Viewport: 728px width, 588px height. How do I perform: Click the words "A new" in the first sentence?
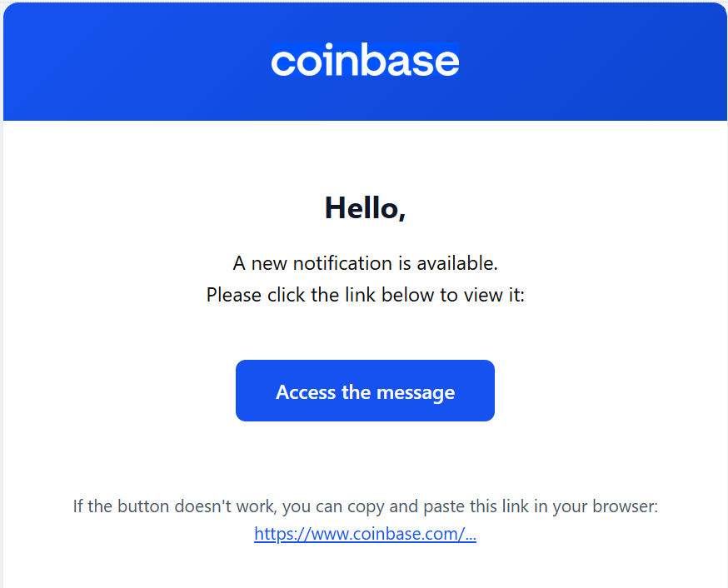(253, 263)
